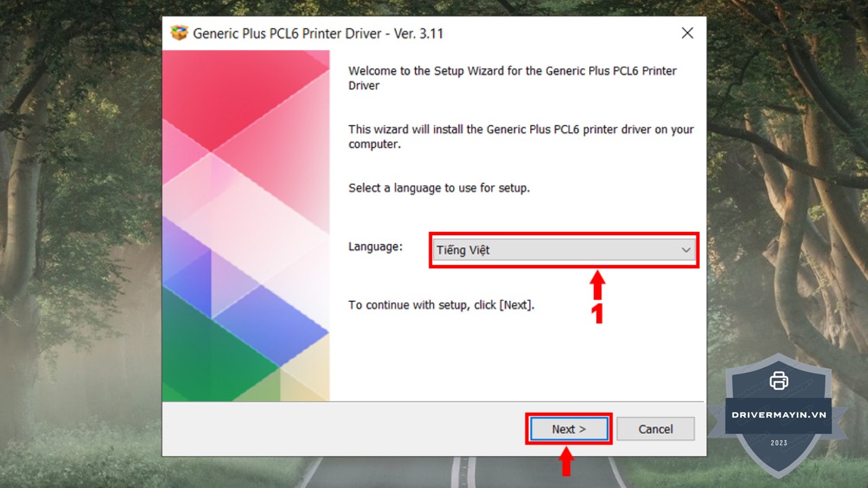This screenshot has width=868, height=488.
Task: Click the red number 1 annotation
Action: click(x=597, y=313)
